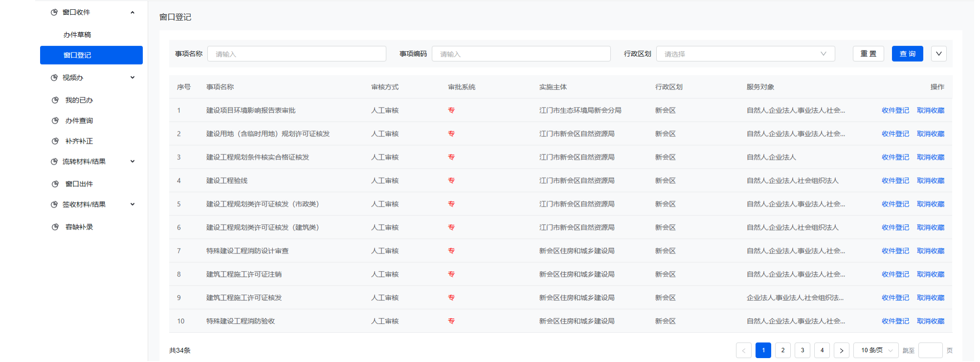Click the 重置 button
Screen dimensions: 980x362
(x=868, y=54)
